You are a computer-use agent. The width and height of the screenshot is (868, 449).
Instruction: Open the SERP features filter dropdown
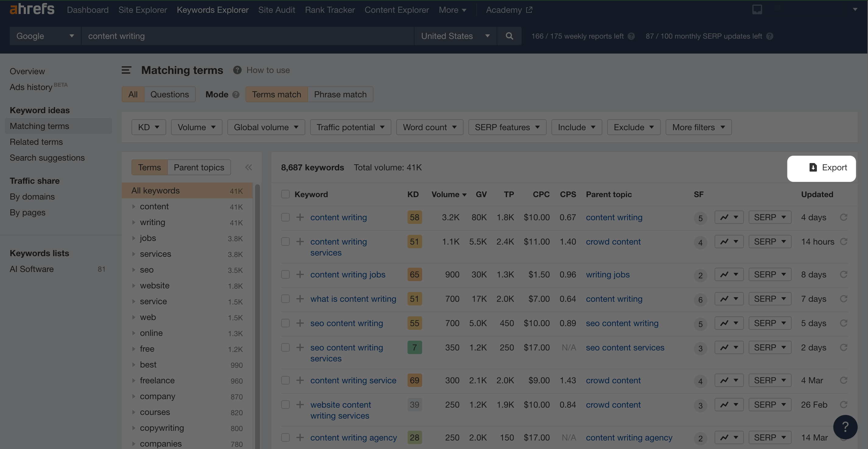pos(507,127)
